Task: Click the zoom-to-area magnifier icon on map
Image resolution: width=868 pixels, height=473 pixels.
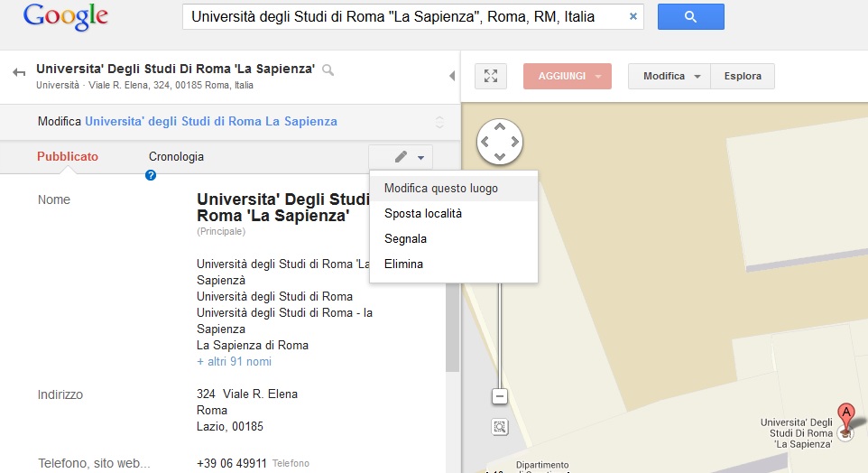Action: (500, 427)
